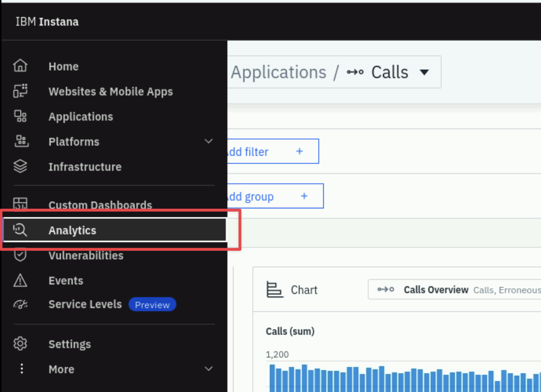This screenshot has height=392, width=541.
Task: Click the Calls Overview arrow icon
Action: point(386,289)
